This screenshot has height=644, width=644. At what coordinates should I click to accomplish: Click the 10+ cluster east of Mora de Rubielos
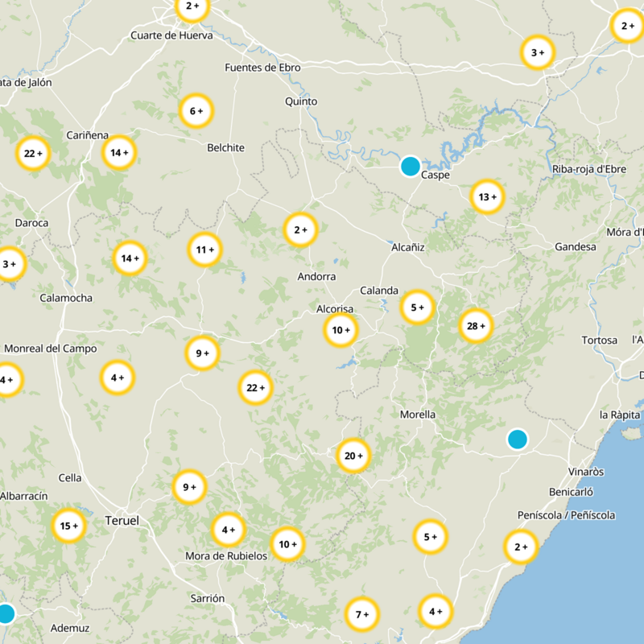(287, 544)
